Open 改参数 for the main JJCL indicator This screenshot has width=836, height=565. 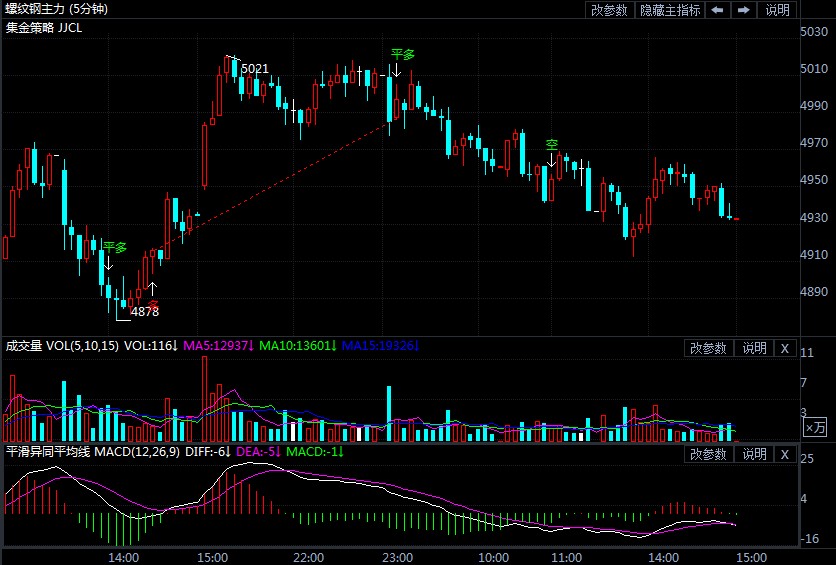pyautogui.click(x=609, y=10)
